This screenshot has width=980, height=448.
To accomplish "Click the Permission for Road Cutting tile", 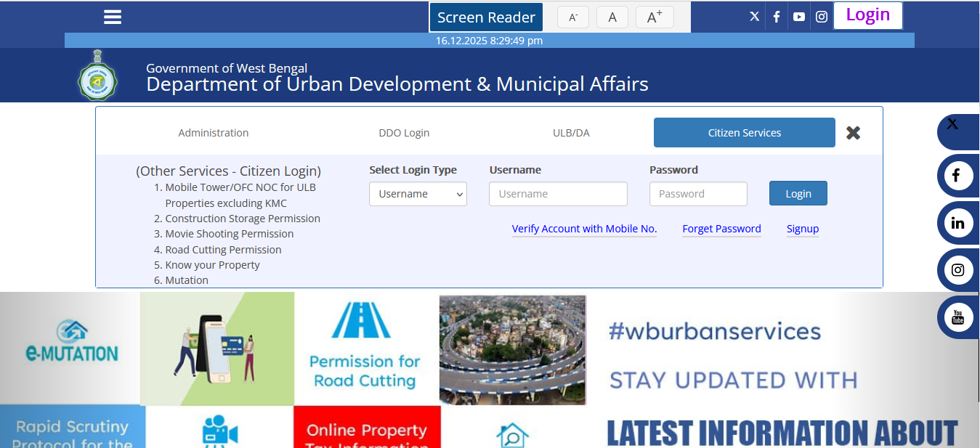I will click(365, 349).
